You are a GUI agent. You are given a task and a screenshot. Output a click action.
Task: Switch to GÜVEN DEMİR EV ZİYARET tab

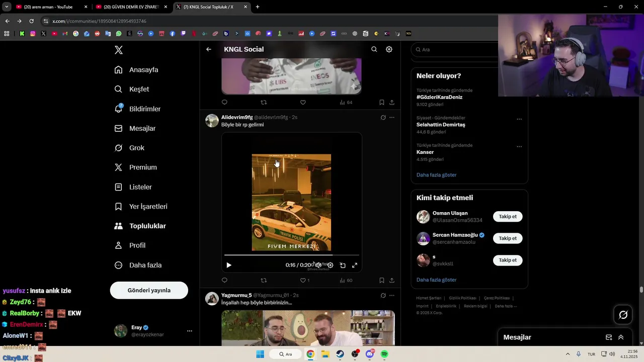131,7
